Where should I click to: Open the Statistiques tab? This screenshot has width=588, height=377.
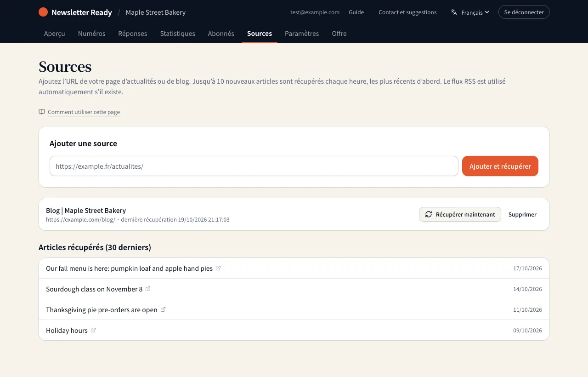point(178,34)
